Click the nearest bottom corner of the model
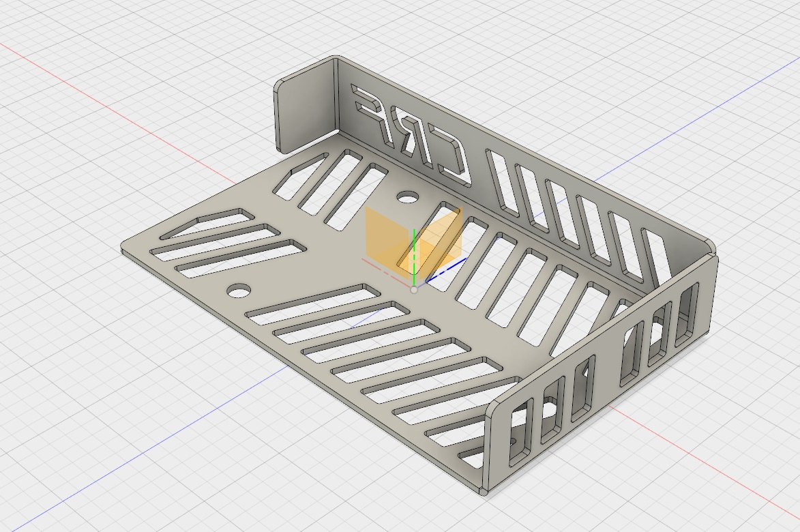The width and height of the screenshot is (800, 532). (483, 490)
